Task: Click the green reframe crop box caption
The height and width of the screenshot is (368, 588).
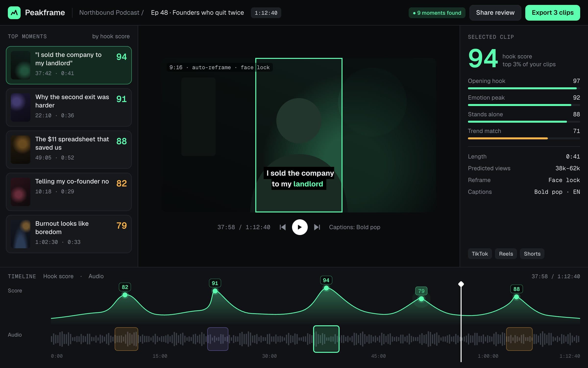Action: tap(299, 178)
